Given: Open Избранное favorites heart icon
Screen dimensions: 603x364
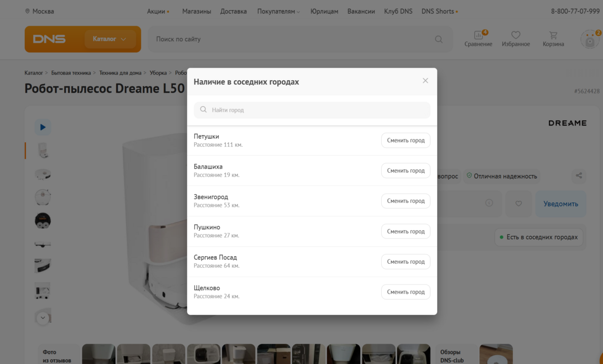Looking at the screenshot, I should (516, 39).
